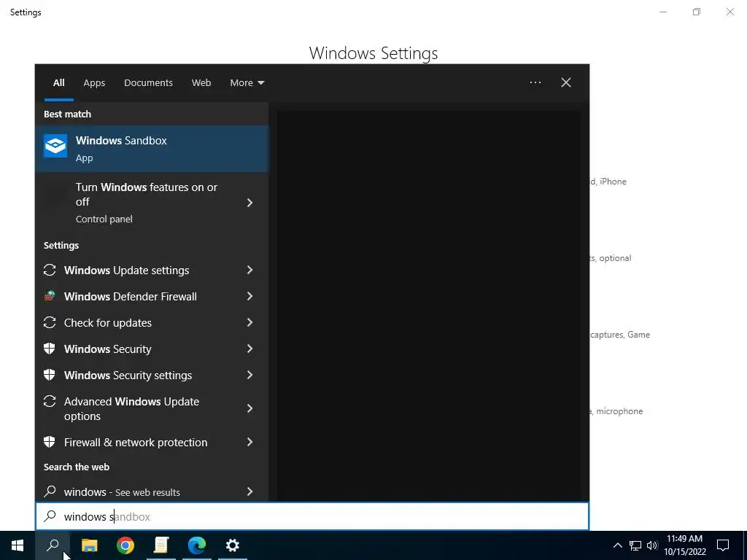Expand Turn Windows features on or off

pos(249,203)
